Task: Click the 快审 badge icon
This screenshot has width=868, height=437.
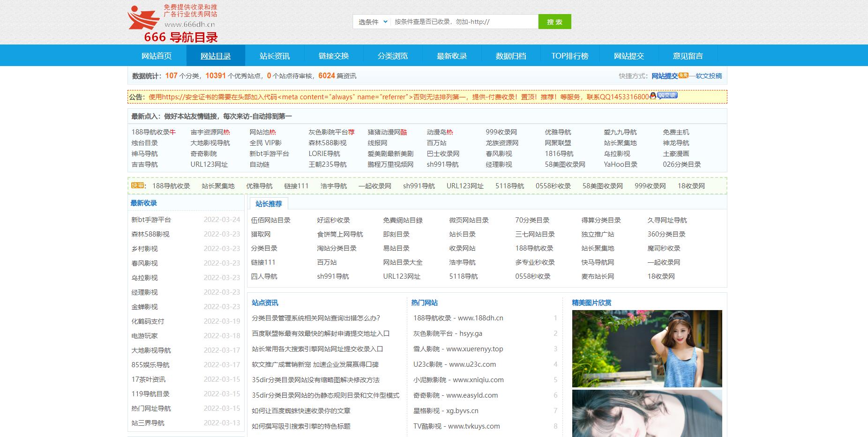Action: pyautogui.click(x=138, y=185)
